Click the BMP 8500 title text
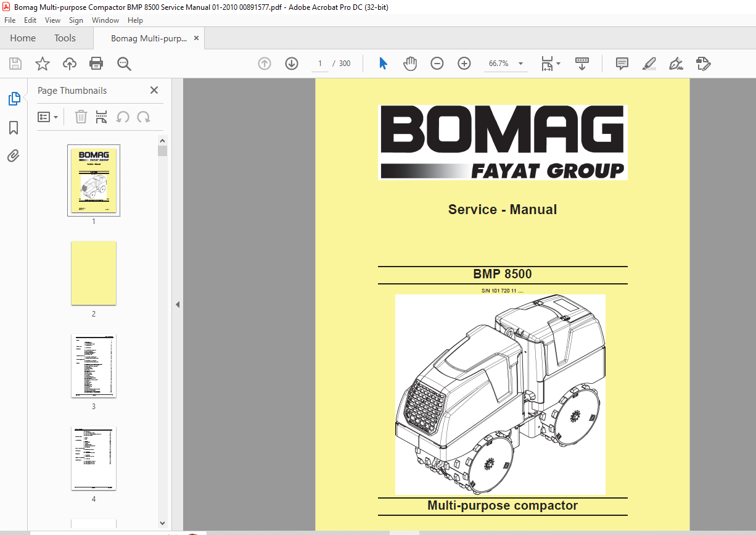Image resolution: width=756 pixels, height=535 pixels. (x=503, y=274)
